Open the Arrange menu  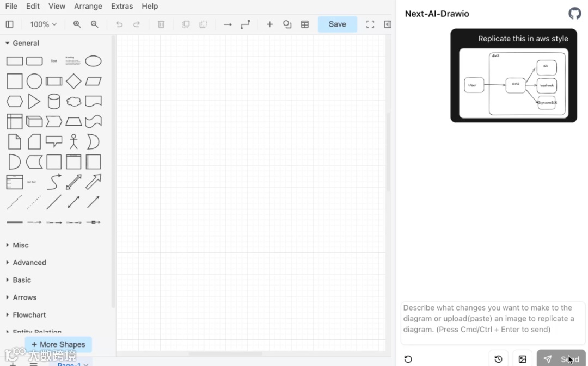click(x=88, y=6)
